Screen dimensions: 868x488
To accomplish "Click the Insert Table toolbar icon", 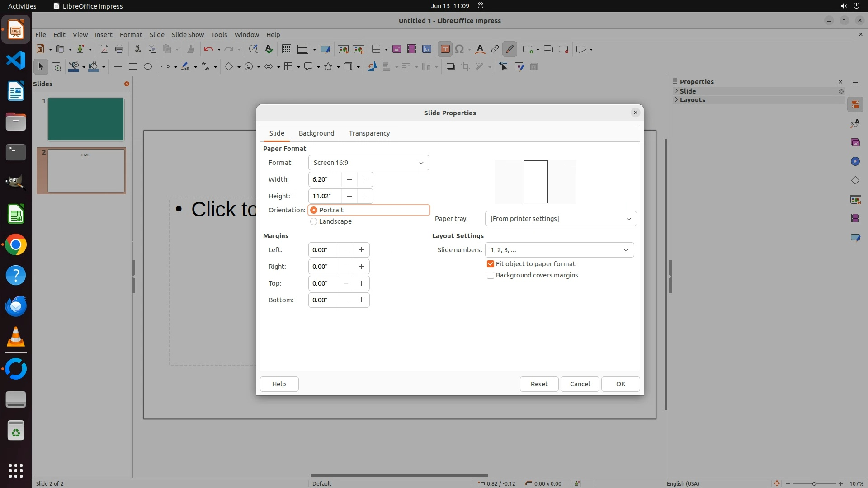I will (376, 49).
